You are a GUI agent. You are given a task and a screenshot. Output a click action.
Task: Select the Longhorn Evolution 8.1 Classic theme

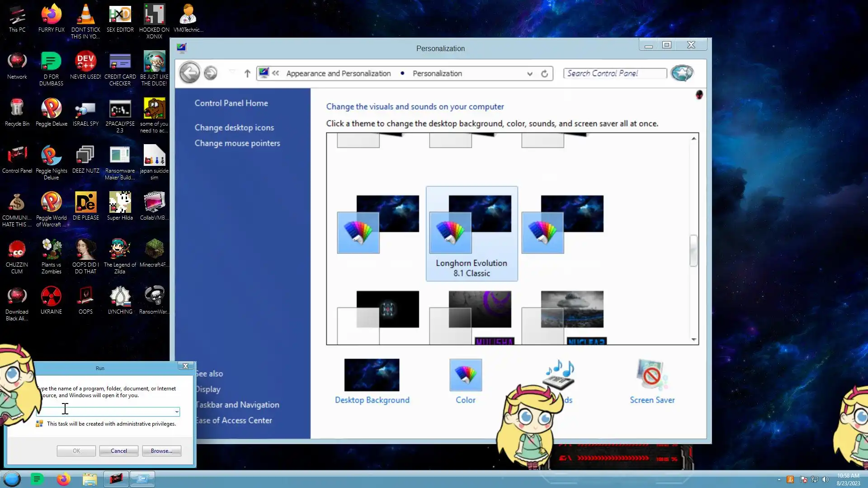point(472,233)
